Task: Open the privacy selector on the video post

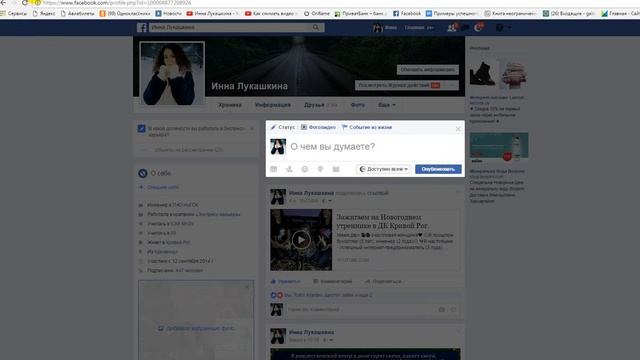Action: coord(327,201)
